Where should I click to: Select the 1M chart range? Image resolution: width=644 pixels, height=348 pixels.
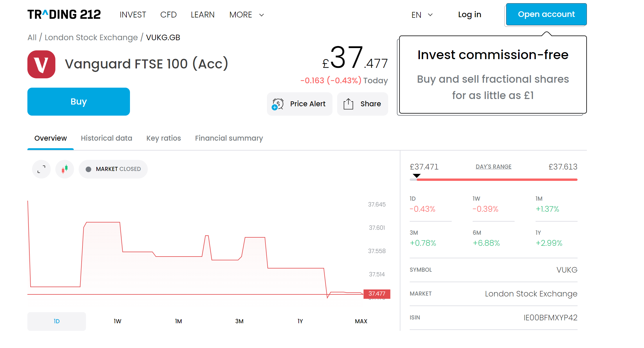click(x=178, y=321)
